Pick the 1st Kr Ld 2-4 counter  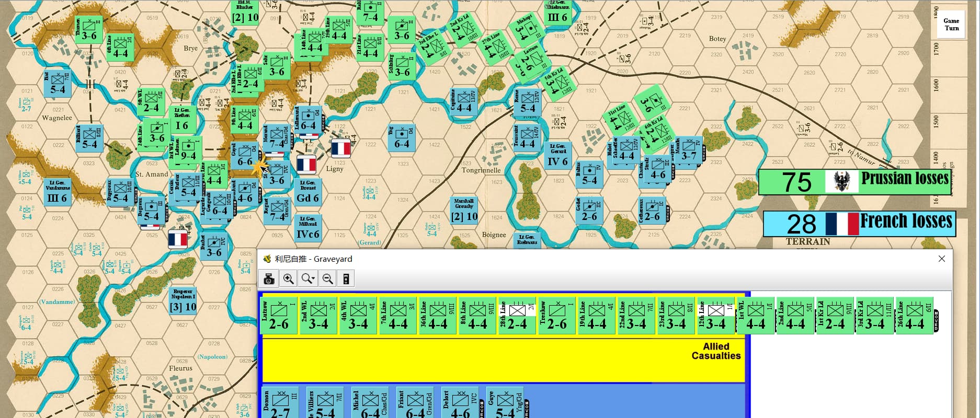pos(835,316)
